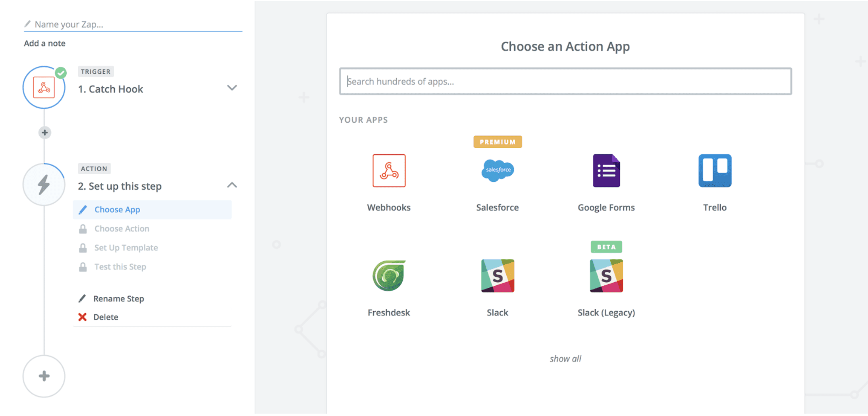Image resolution: width=868 pixels, height=416 pixels.
Task: Click the Choose an Action App heading
Action: pyautogui.click(x=565, y=46)
